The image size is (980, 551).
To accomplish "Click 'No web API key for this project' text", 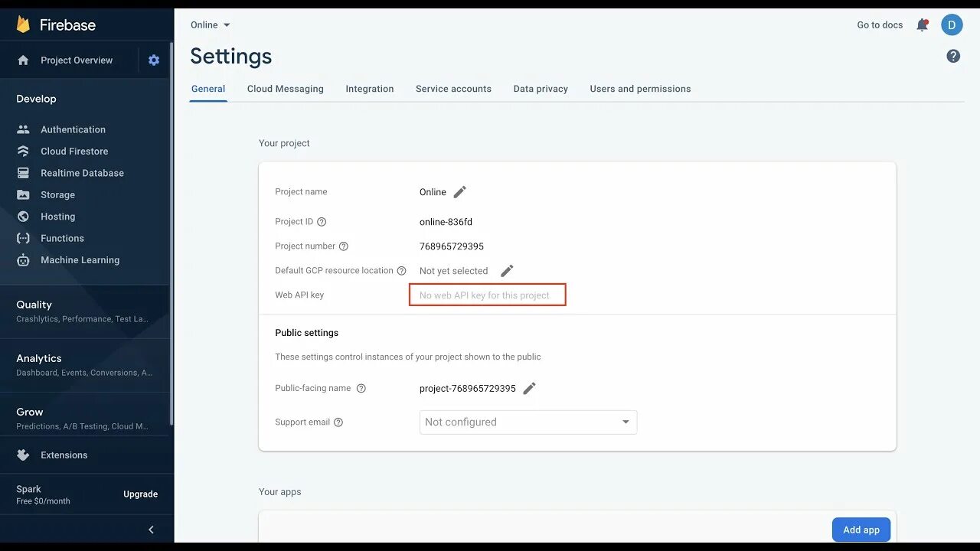I will (485, 295).
